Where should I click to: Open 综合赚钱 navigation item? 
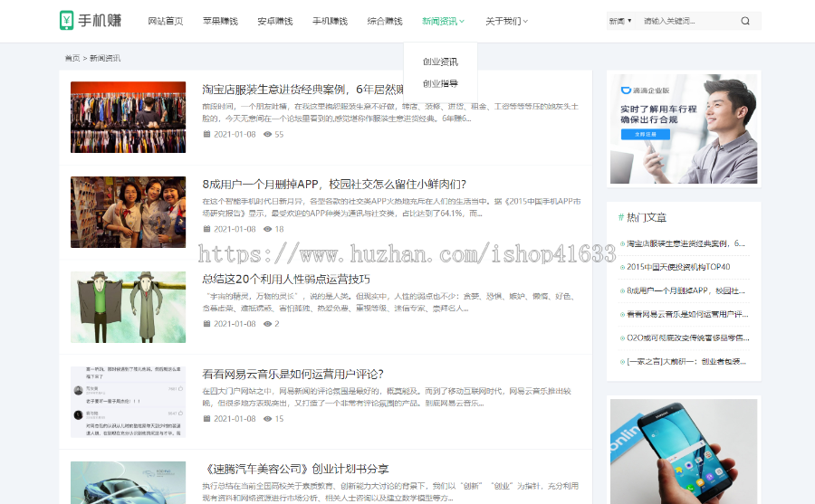point(385,22)
